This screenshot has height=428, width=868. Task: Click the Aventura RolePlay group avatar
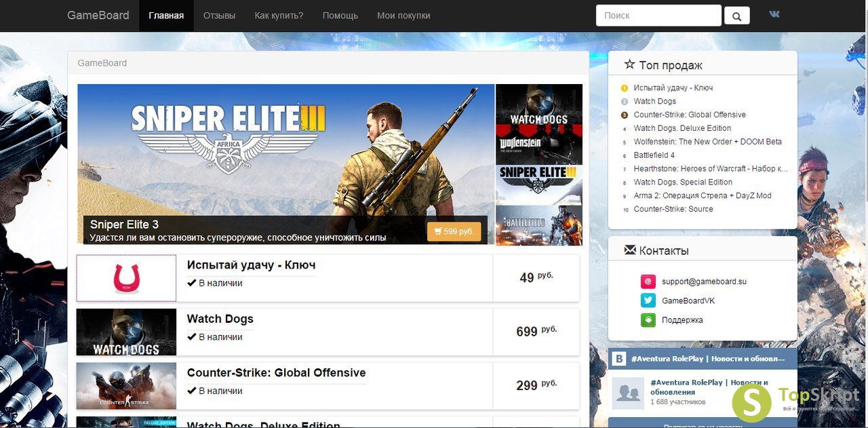click(x=628, y=393)
